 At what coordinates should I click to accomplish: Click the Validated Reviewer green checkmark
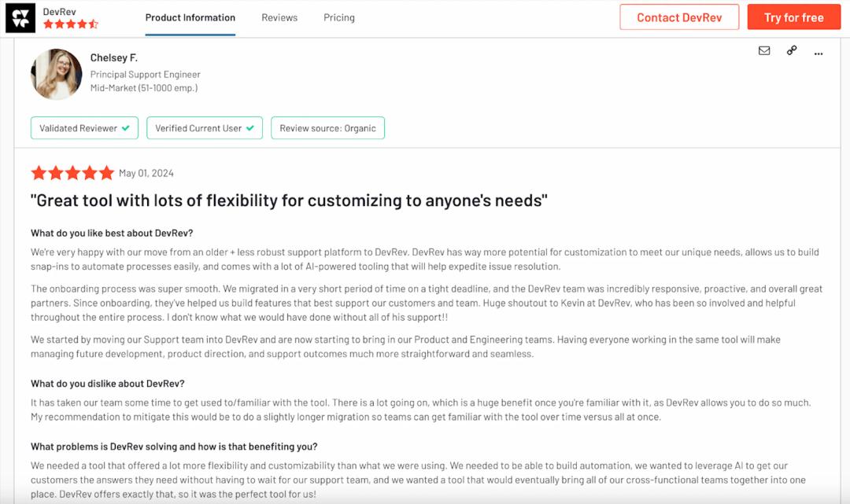tap(126, 128)
